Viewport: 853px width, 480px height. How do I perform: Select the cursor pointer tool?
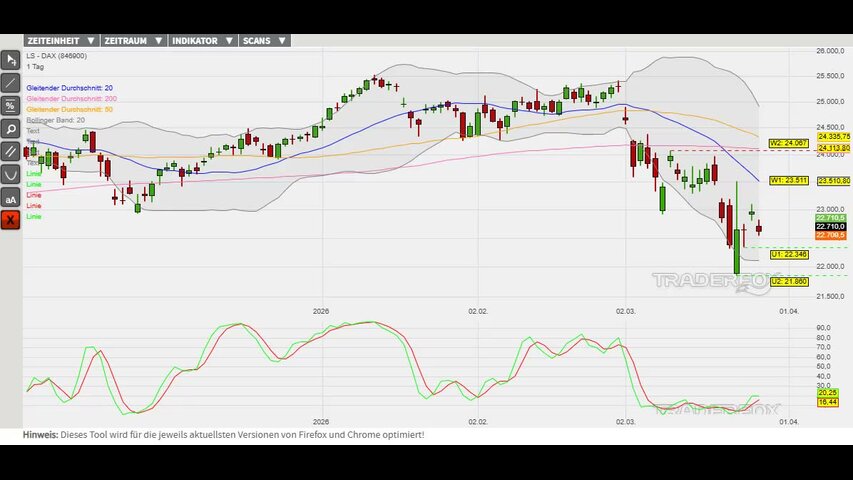10,60
